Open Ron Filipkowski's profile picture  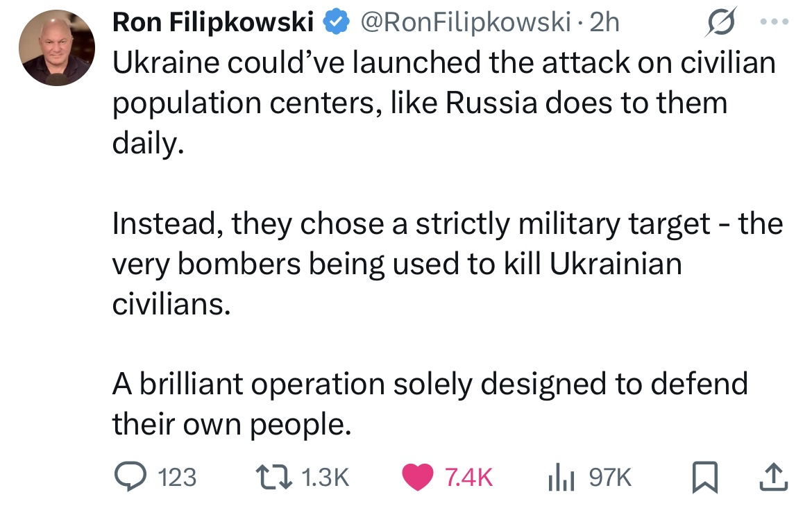pos(58,49)
